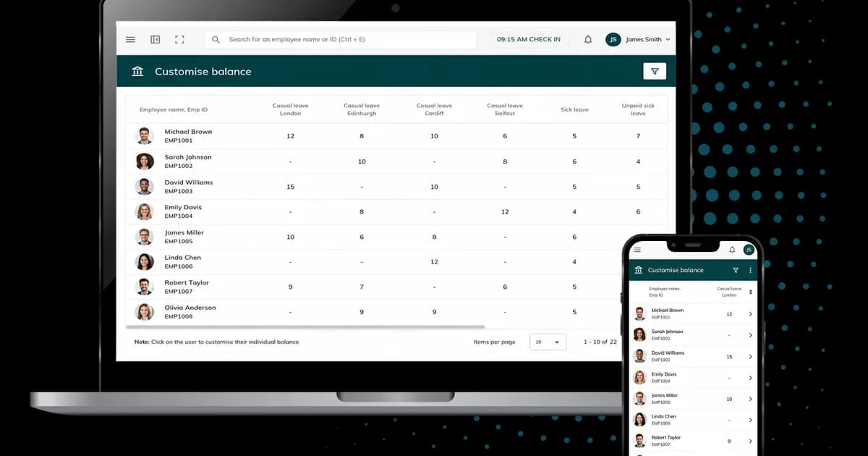Screen dimensions: 868x456
Task: Open the filter button in Customise balance
Action: (x=655, y=71)
